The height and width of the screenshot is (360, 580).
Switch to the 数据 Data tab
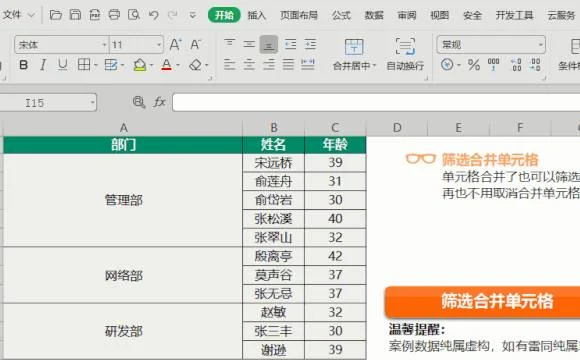coord(374,15)
